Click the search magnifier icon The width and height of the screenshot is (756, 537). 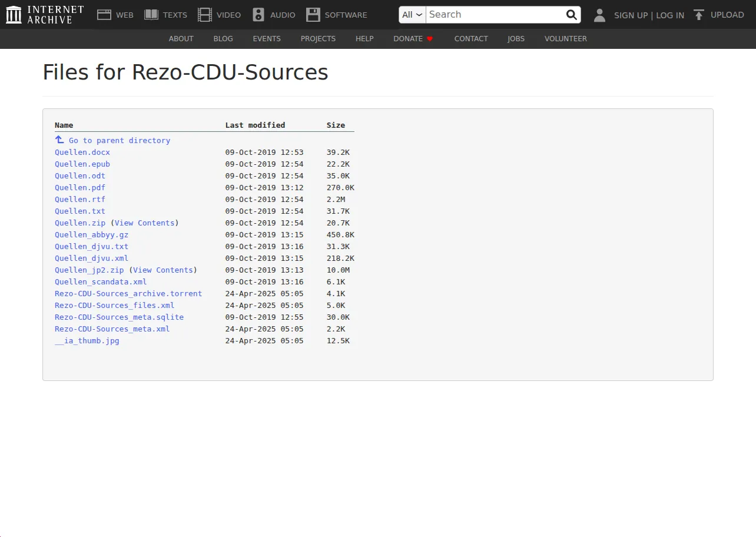(x=571, y=15)
